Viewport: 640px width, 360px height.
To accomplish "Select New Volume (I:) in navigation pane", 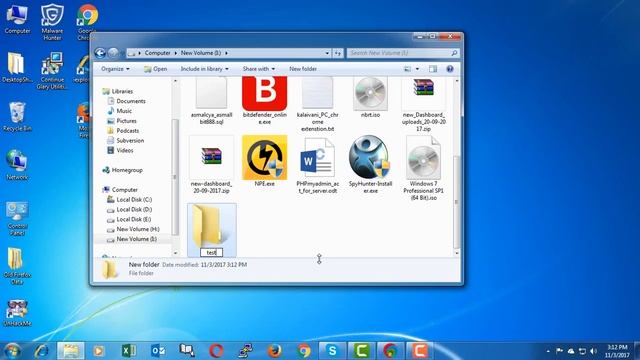I will click(136, 239).
